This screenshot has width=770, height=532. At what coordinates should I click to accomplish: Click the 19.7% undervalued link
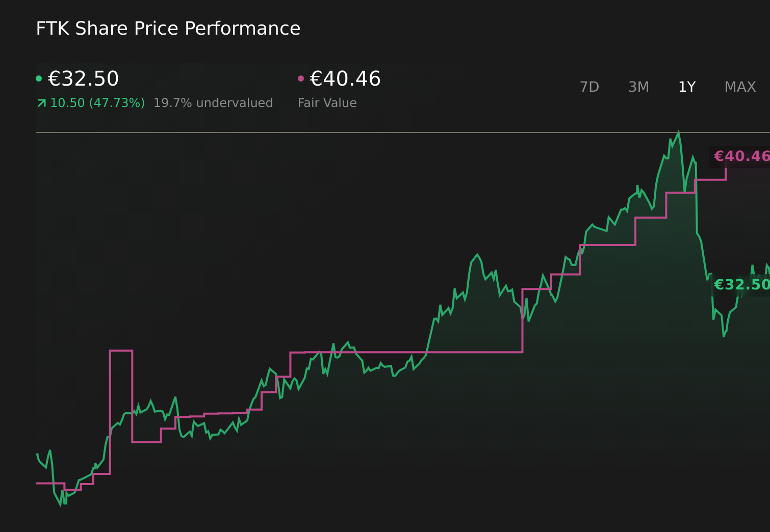pos(213,102)
